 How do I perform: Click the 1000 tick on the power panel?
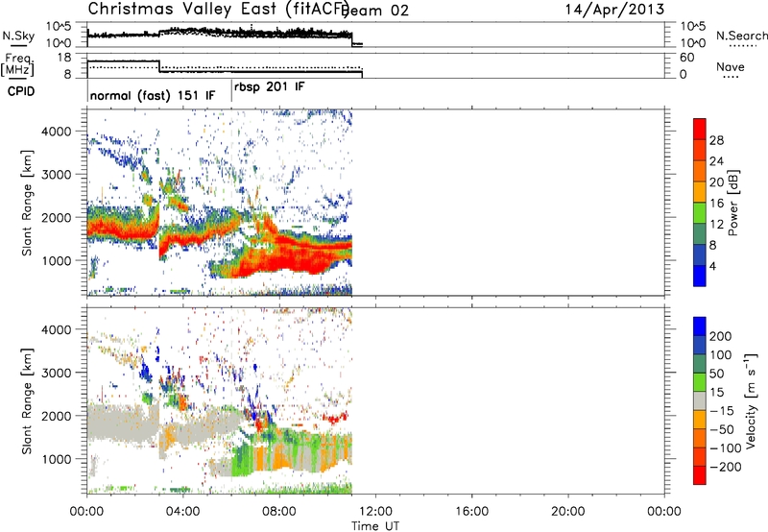pos(56,260)
